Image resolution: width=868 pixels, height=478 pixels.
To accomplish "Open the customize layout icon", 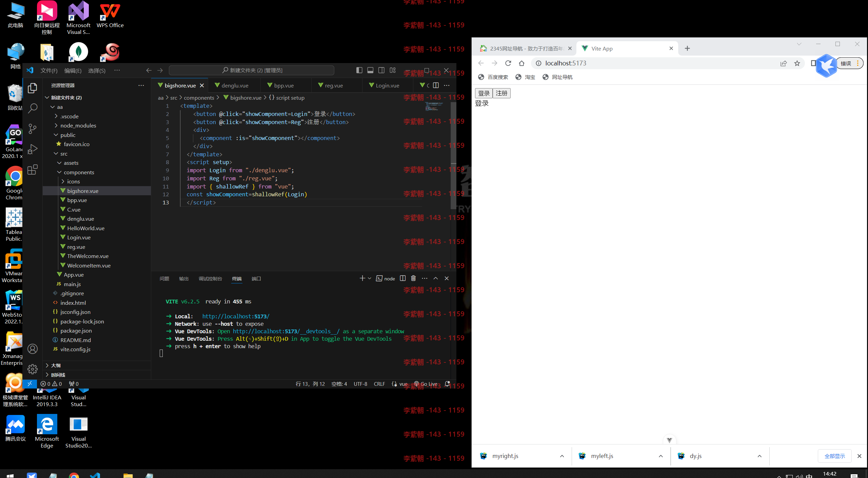I will [x=393, y=70].
